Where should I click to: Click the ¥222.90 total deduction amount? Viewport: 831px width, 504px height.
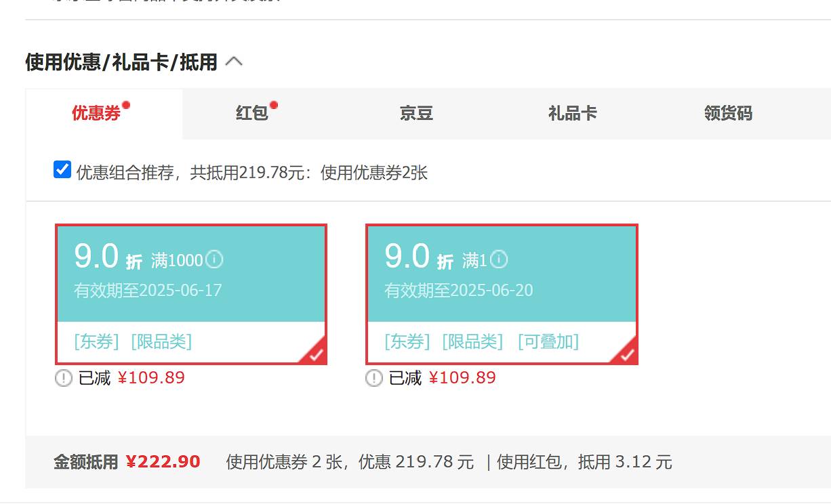[x=163, y=462]
